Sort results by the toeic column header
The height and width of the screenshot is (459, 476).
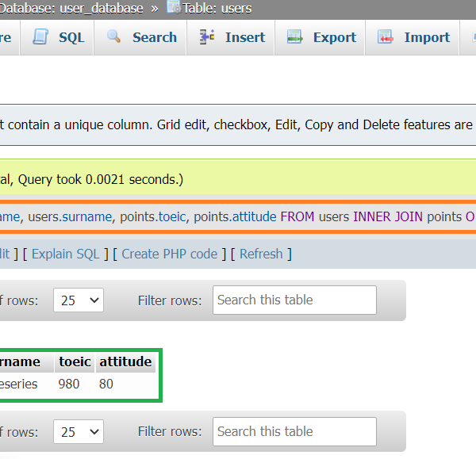pos(75,361)
